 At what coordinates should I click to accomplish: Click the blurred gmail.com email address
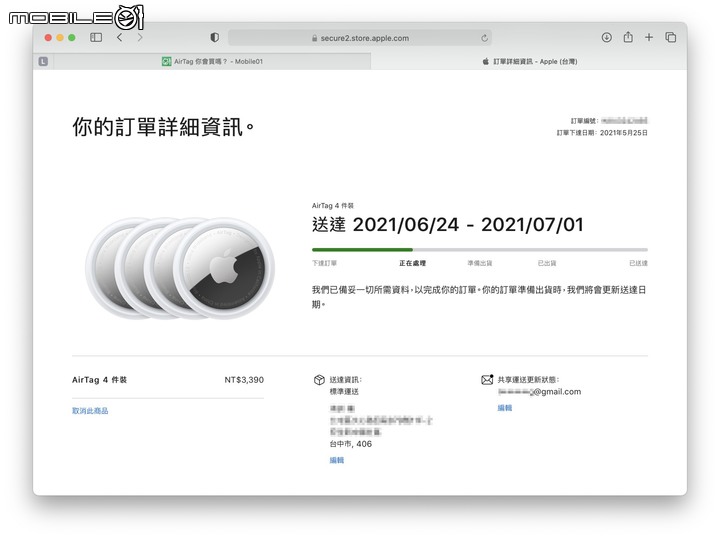(540, 392)
